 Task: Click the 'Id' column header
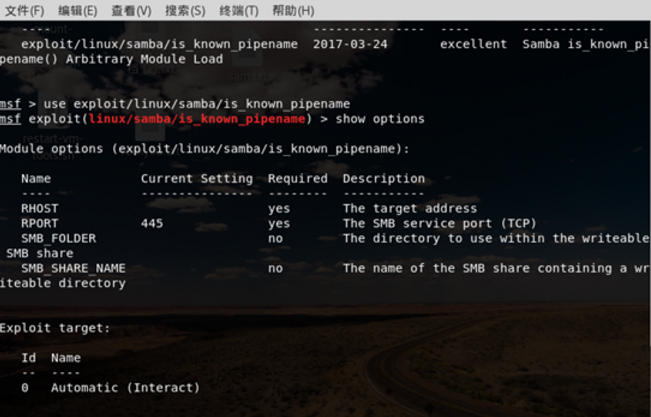click(29, 358)
